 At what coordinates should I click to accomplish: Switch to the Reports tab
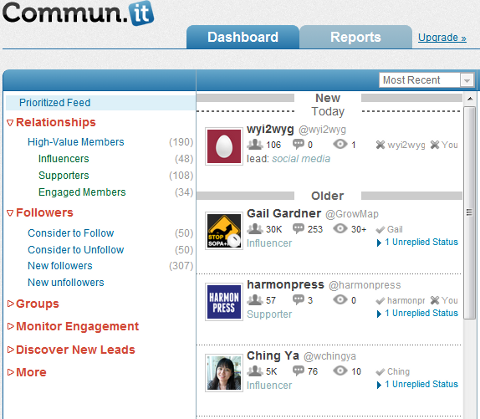pos(356,37)
